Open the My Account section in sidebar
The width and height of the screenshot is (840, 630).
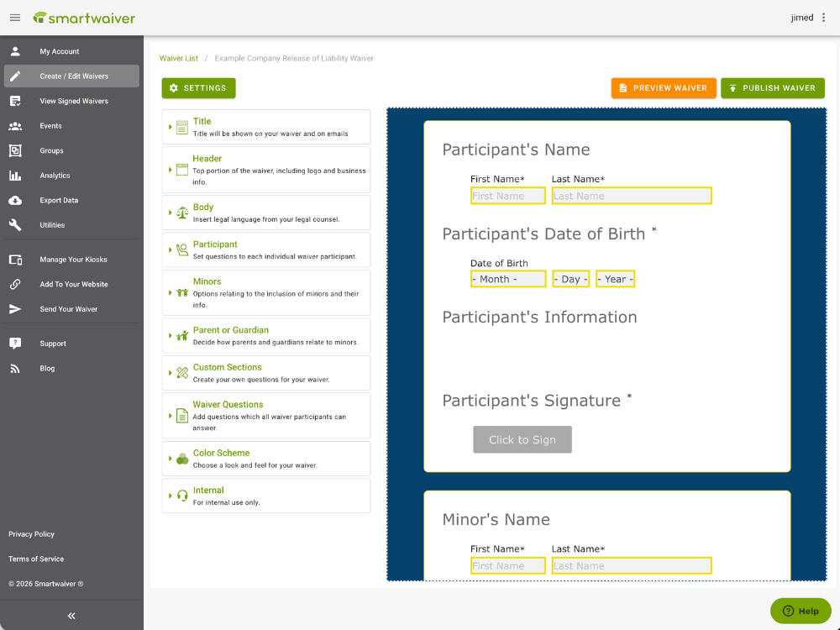pos(50,50)
